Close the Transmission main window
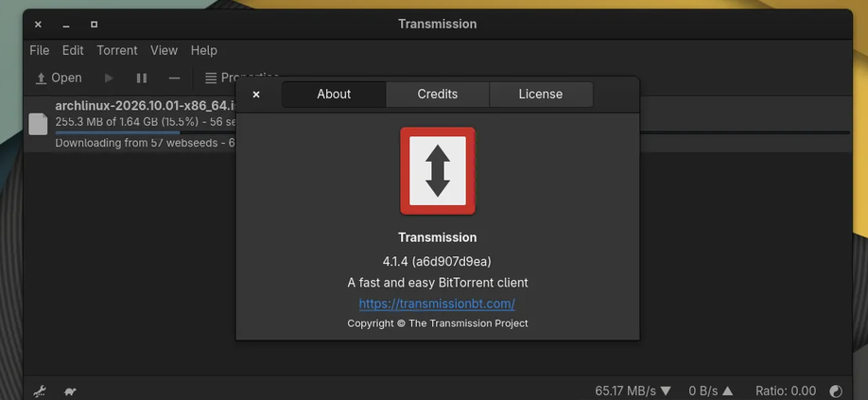 tap(38, 25)
